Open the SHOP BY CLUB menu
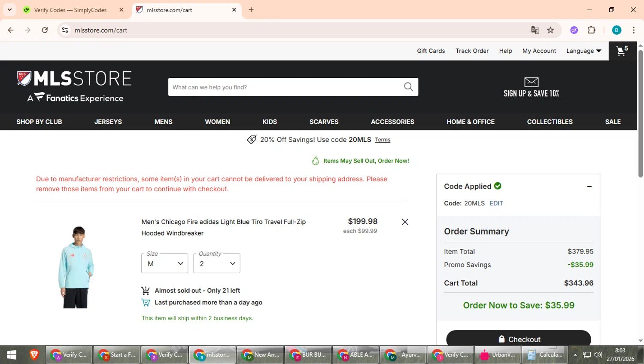The height and width of the screenshot is (364, 644). 39,122
